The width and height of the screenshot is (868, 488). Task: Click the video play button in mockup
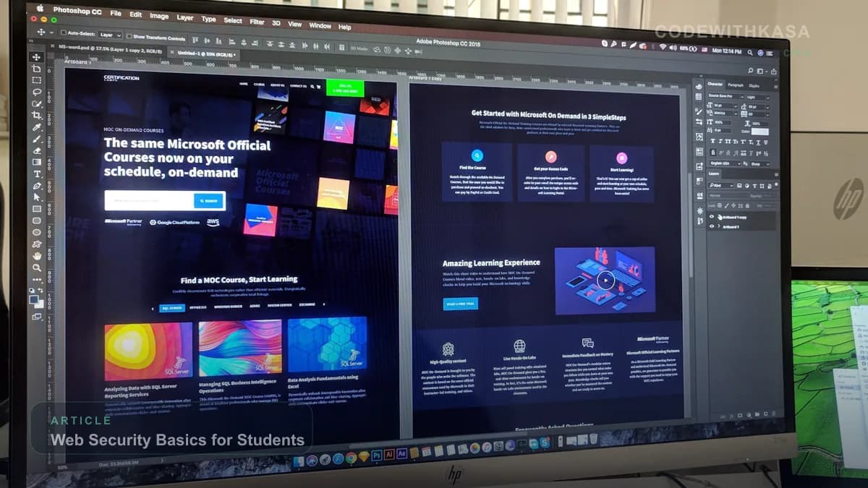[x=605, y=281]
